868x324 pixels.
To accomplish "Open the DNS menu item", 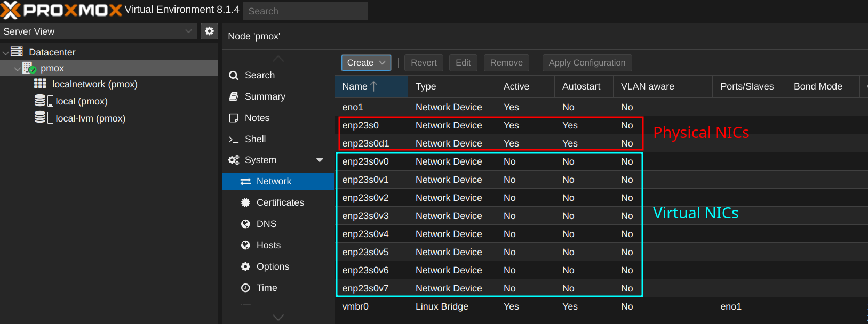I will (x=278, y=224).
